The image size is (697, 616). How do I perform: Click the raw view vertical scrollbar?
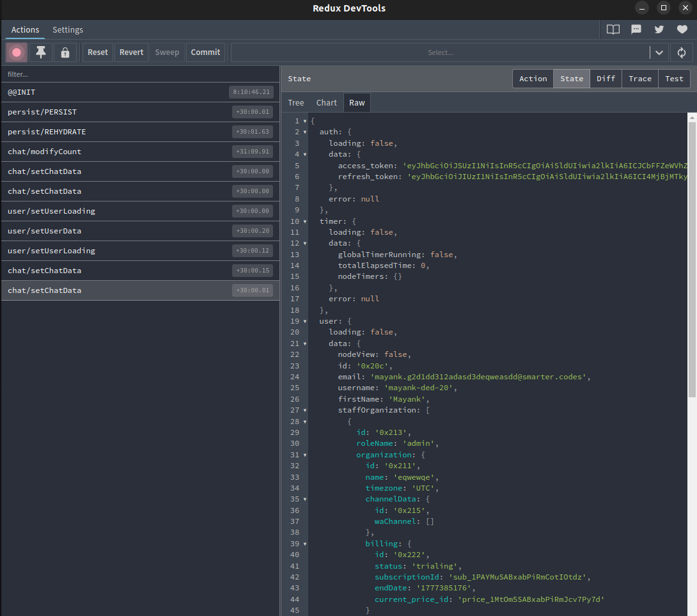pos(692,259)
